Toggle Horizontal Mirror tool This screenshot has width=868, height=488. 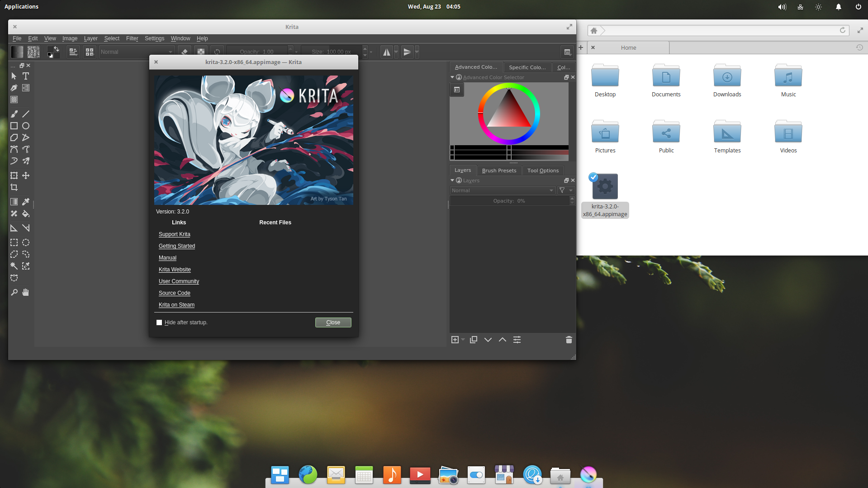[x=387, y=52]
